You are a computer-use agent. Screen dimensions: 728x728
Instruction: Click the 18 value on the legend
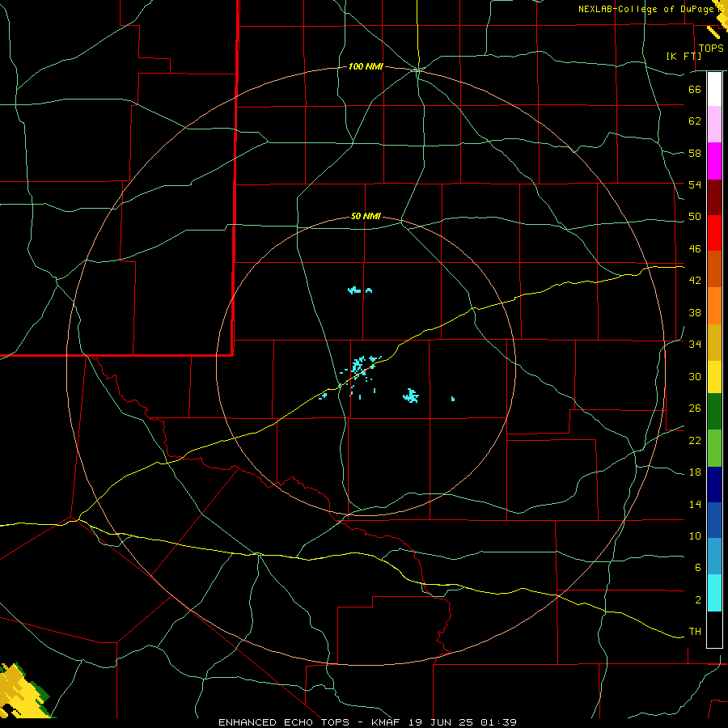(x=695, y=472)
